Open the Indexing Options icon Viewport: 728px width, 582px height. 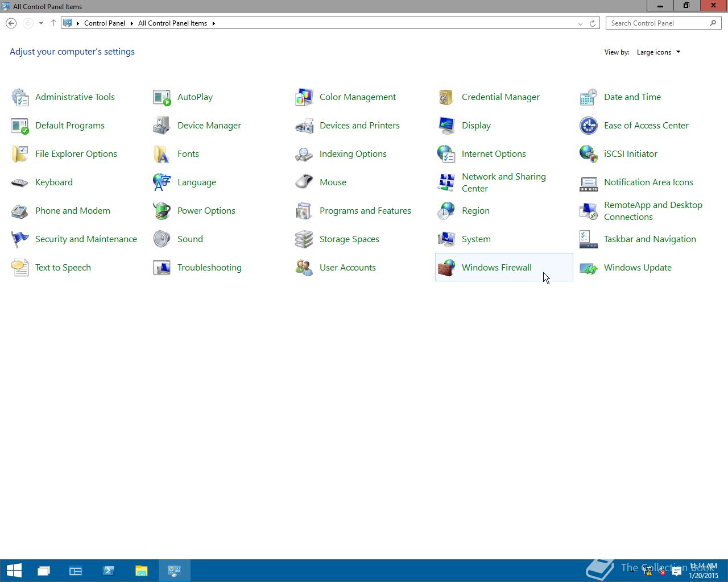[304, 154]
